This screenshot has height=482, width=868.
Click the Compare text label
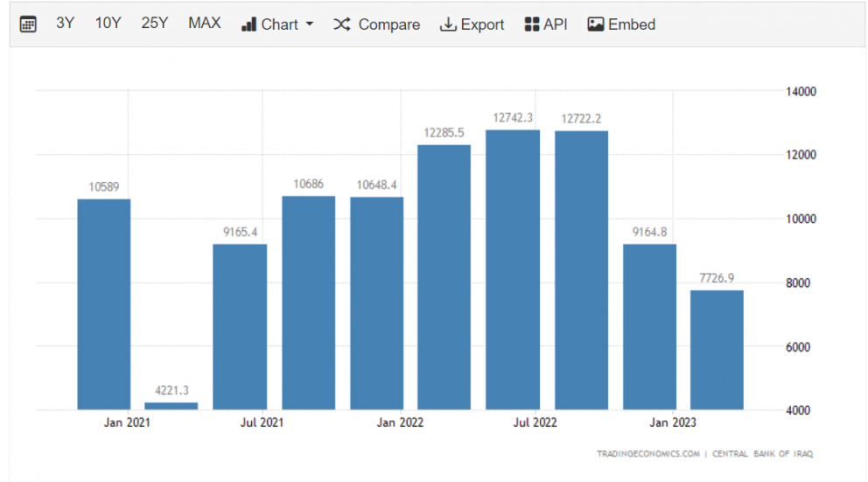click(389, 24)
